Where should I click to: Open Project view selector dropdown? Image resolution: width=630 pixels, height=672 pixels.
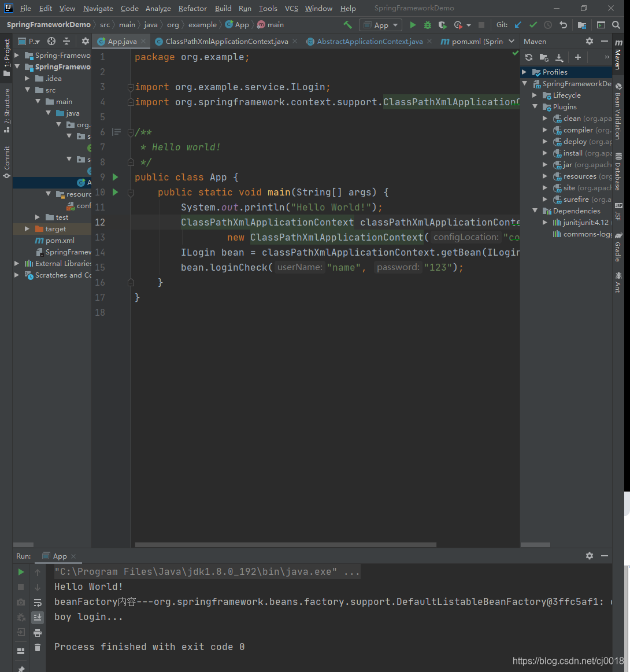(29, 41)
